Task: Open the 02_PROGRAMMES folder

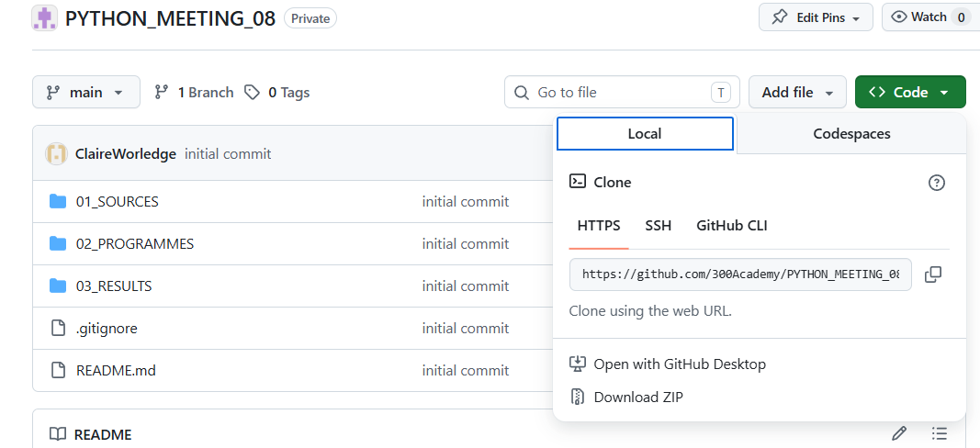Action: 134,243
